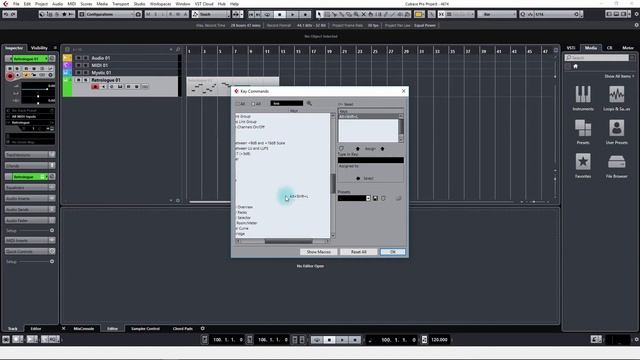Click toolbar Record transport button
The width and height of the screenshot is (640, 360).
(x=305, y=14)
